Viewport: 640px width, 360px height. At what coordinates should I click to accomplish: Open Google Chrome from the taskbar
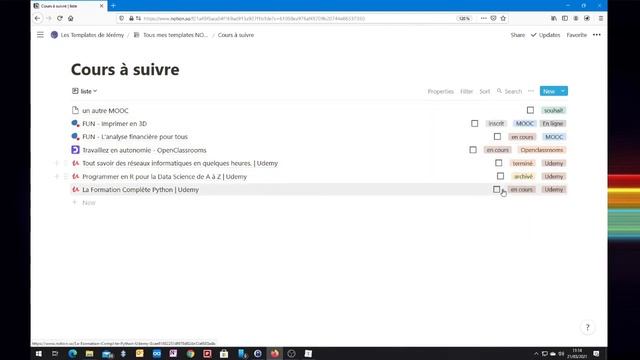pyautogui.click(x=191, y=353)
